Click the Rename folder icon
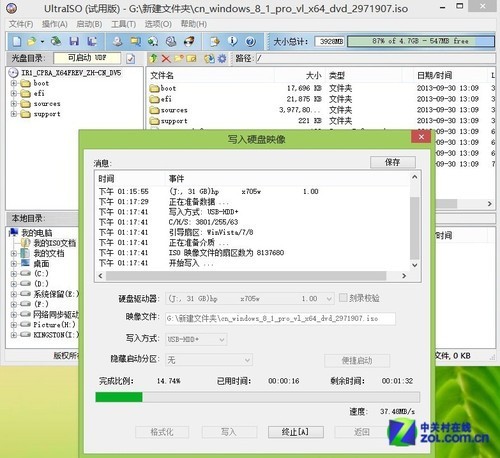The height and width of the screenshot is (458, 500). pos(191,59)
